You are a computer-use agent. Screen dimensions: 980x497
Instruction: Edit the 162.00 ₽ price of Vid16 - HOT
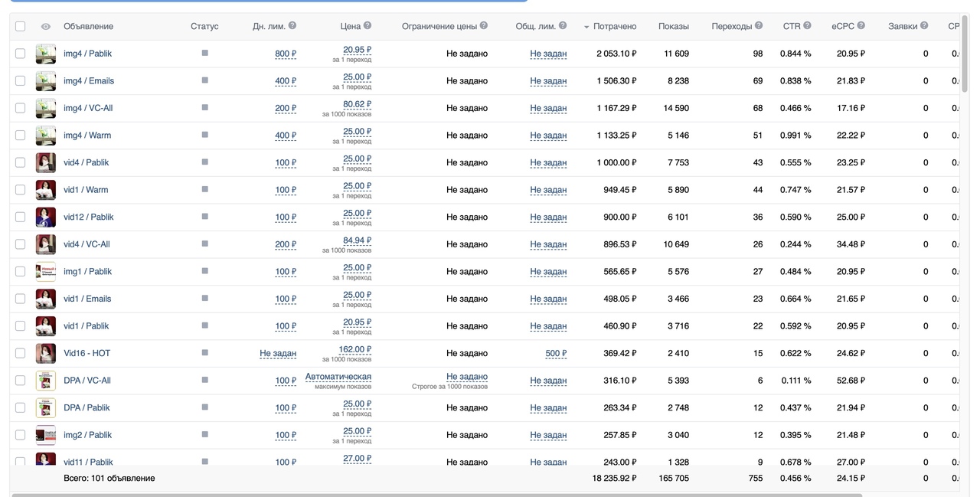355,349
